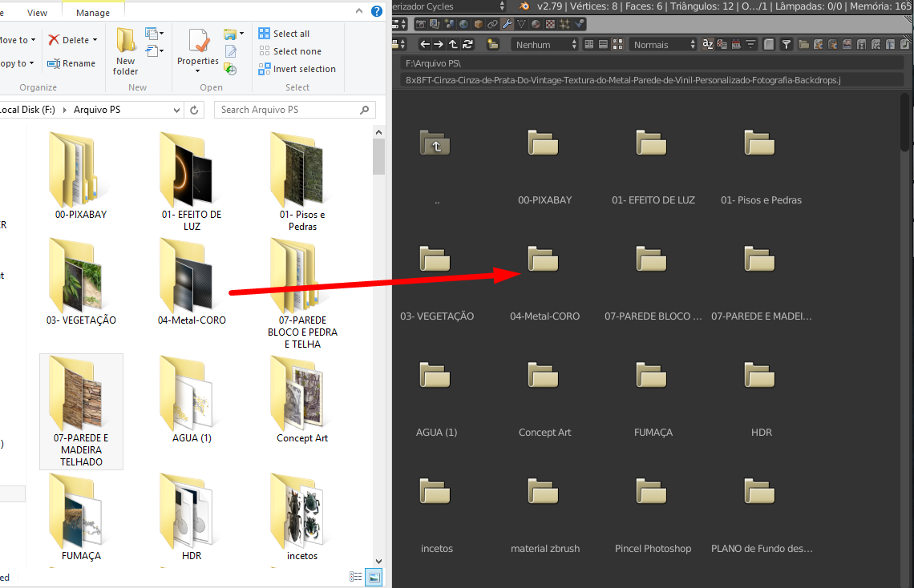Click Rename in Explorer ribbon
Viewport: 914px width, 588px height.
71,62
